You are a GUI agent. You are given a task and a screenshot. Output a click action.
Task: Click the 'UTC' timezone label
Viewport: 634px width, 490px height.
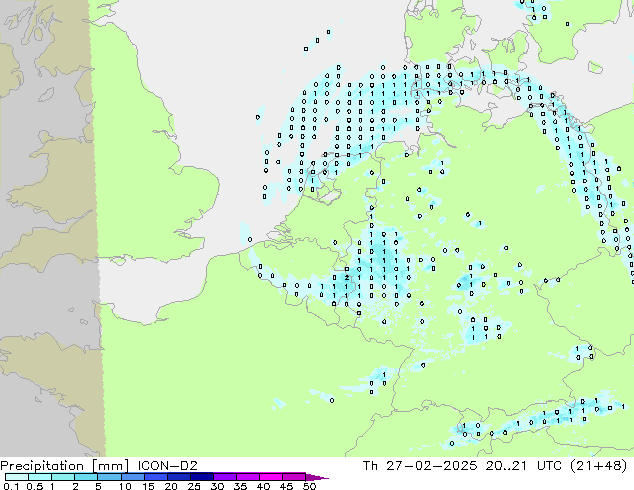pyautogui.click(x=549, y=466)
